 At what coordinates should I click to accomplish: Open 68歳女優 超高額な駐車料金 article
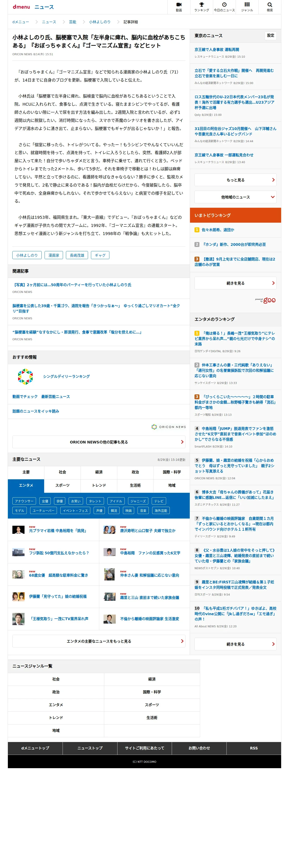(x=59, y=575)
